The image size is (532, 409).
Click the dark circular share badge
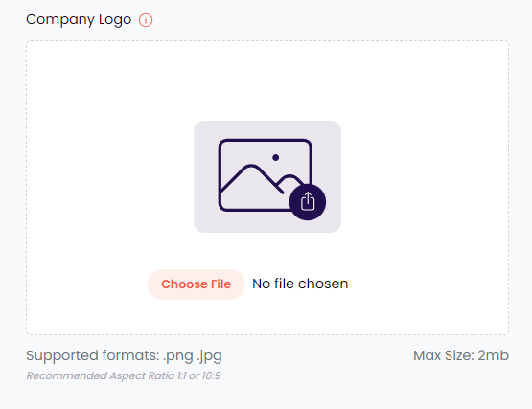pos(308,202)
